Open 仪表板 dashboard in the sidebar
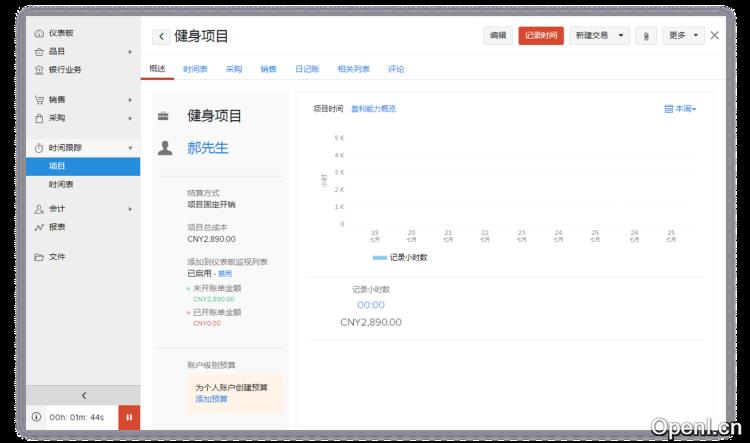The width and height of the screenshot is (750, 443). pos(61,33)
